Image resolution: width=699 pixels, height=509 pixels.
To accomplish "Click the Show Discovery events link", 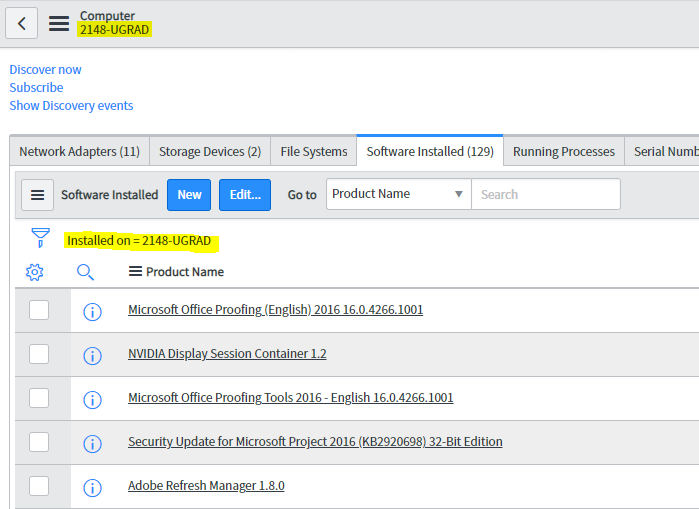I will 71,106.
